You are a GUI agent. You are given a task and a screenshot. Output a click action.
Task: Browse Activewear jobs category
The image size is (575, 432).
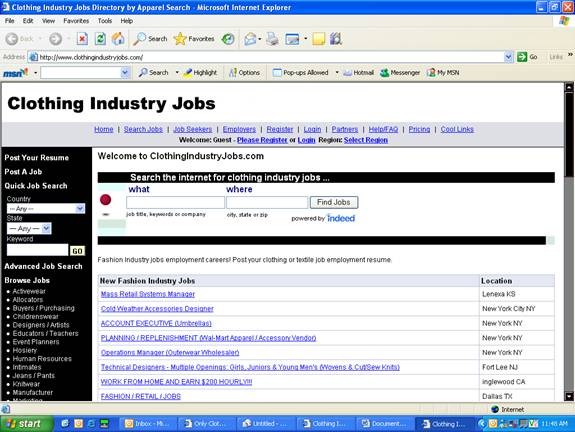29,291
